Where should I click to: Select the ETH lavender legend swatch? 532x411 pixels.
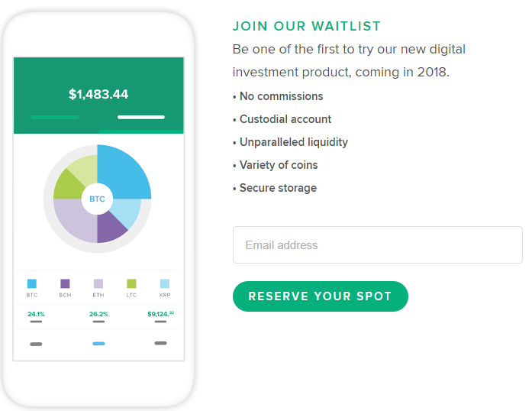98,283
